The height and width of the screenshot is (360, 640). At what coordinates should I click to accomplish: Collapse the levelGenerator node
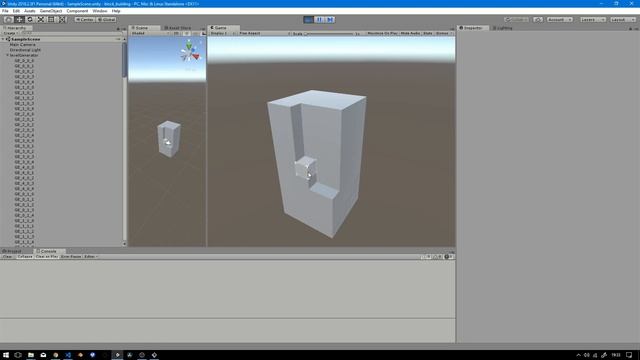pos(7,55)
